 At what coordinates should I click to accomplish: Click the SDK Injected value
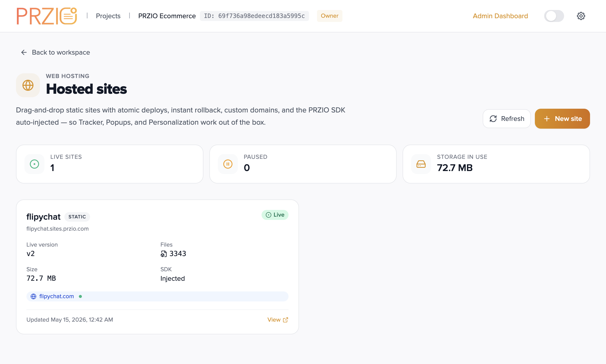coord(173,278)
